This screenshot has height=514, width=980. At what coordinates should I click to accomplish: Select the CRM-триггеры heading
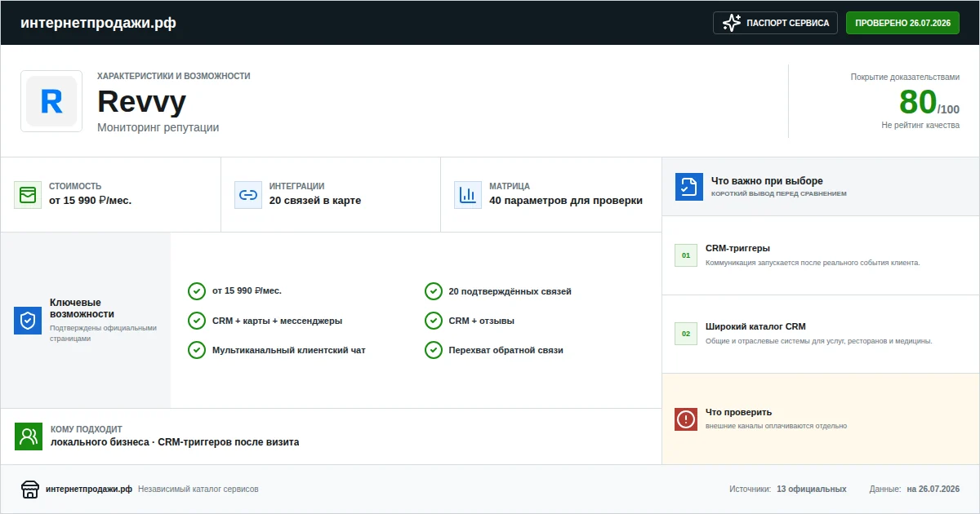click(x=738, y=248)
